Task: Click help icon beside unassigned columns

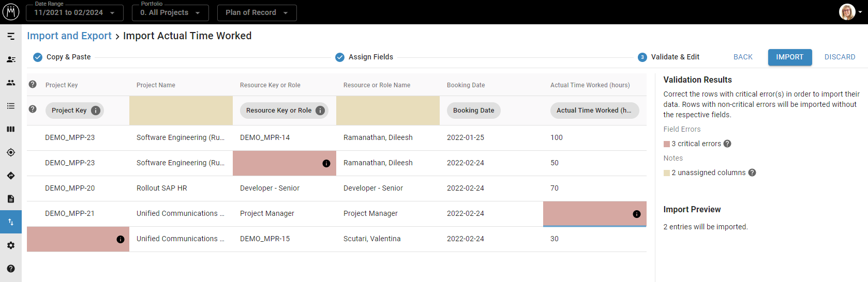Action: (752, 173)
